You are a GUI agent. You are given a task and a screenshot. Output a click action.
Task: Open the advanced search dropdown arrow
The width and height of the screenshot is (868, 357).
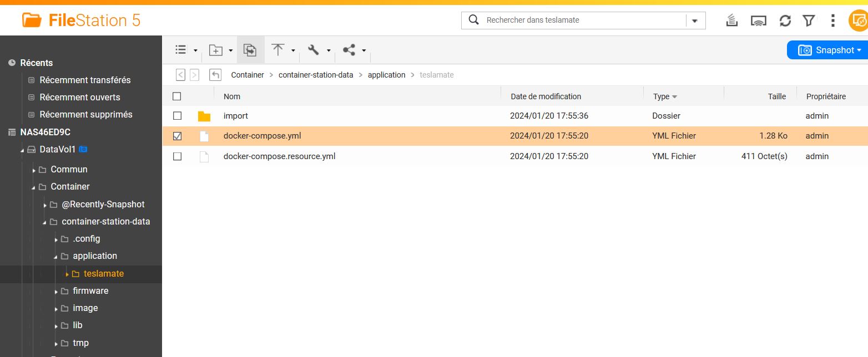point(695,21)
